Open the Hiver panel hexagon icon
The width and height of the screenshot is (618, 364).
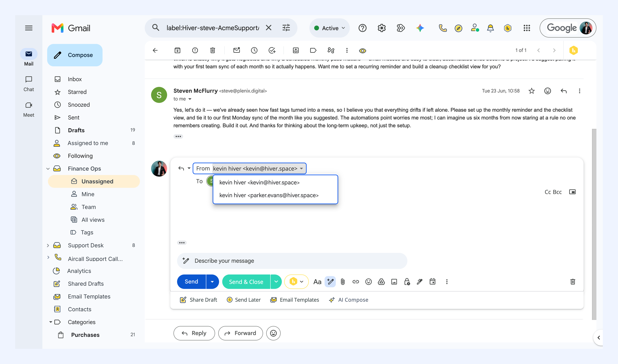click(574, 50)
